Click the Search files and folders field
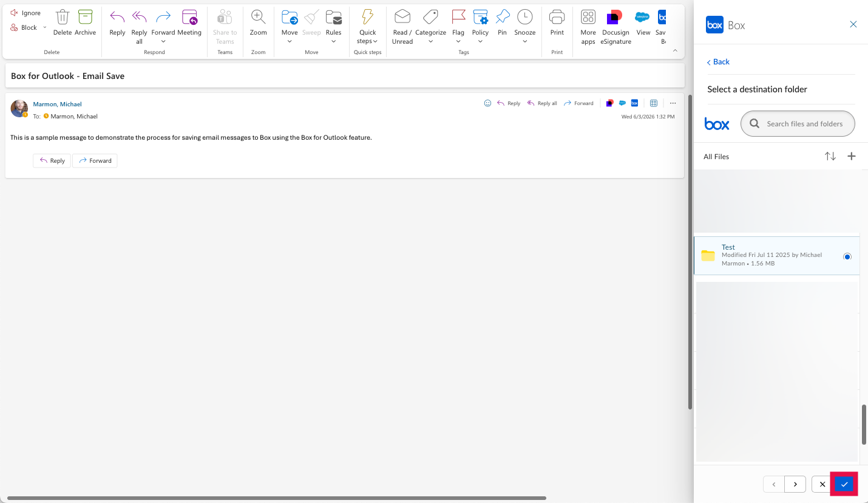 pyautogui.click(x=798, y=123)
